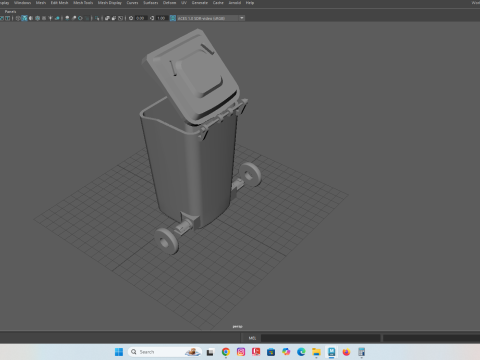Viewport: 480px width, 360px height.
Task: Toggle Screen Space Ambient Occlusion icon
Action: [x=67, y=18]
